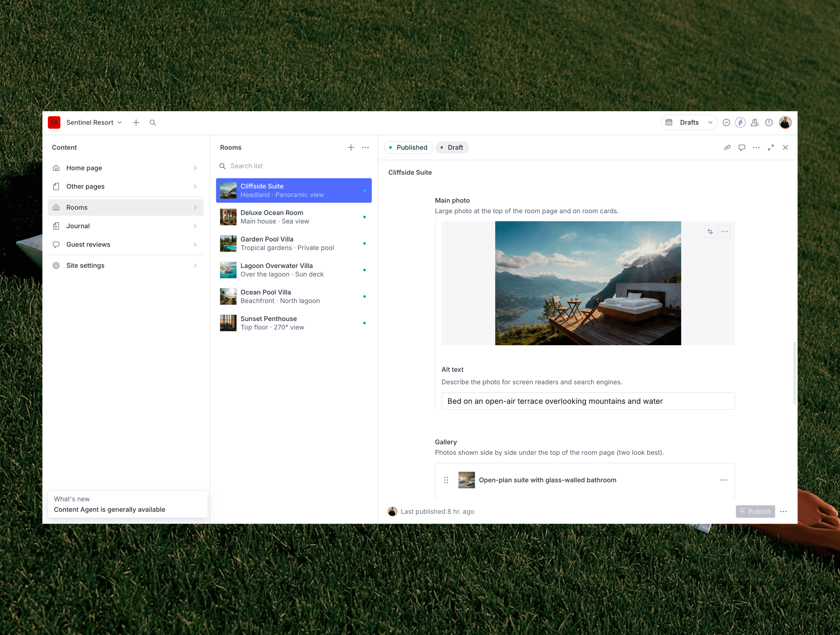Expand the Home page section
Screen dimensions: 840x635
[125, 168]
